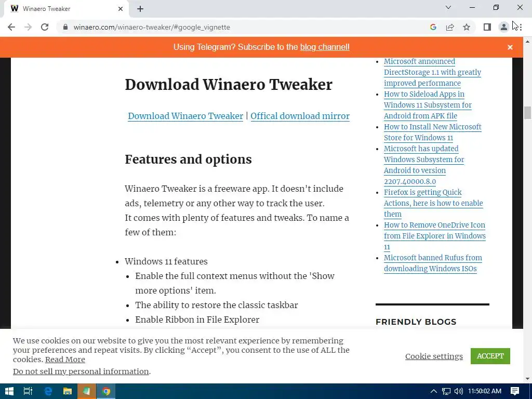532x399 pixels.
Task: Open Install New Microsoft Store article
Action: coord(432,132)
